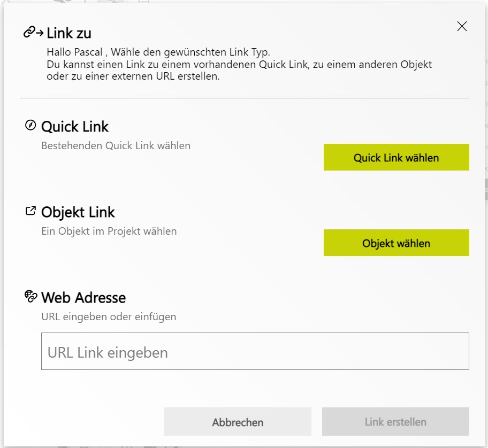The height and width of the screenshot is (448, 488).
Task: Click the Quick Link section heading
Action: (74, 126)
